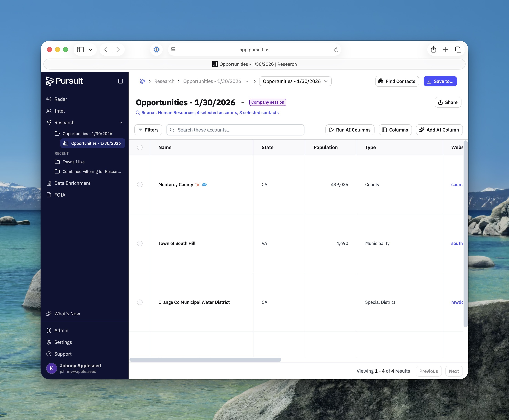509x420 pixels.
Task: Go to Data Enrichment section
Action: (x=72, y=183)
